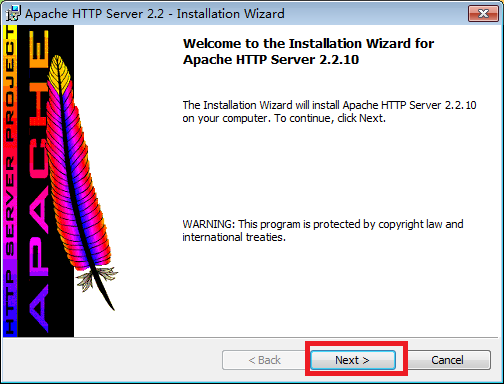Click the installer icon in title bar
Image resolution: width=504 pixels, height=384 pixels.
pos(14,14)
